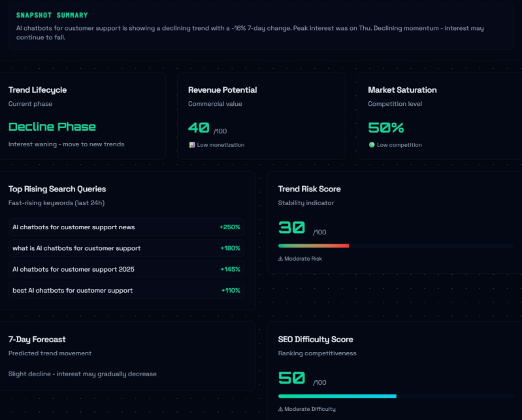Click the Market Saturation card title

402,90
